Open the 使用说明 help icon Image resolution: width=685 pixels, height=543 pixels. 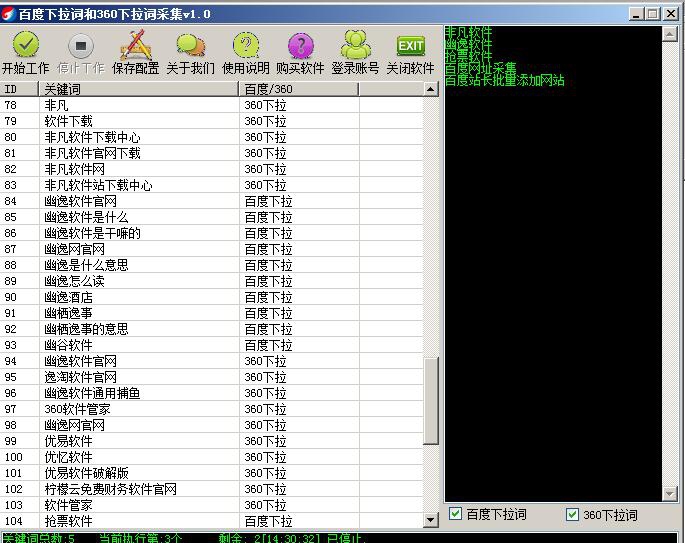pyautogui.click(x=246, y=45)
